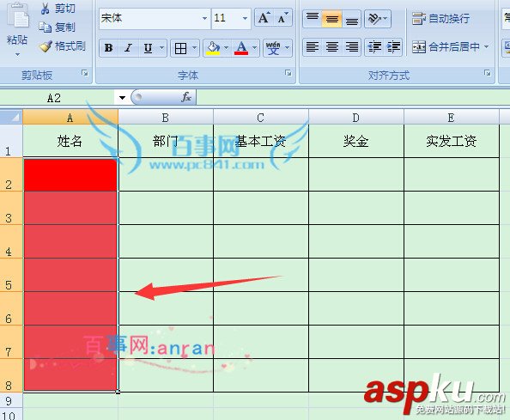Viewport: 510px width, 420px height.
Task: Click Wrap Text (自动换行) button
Action: point(440,19)
